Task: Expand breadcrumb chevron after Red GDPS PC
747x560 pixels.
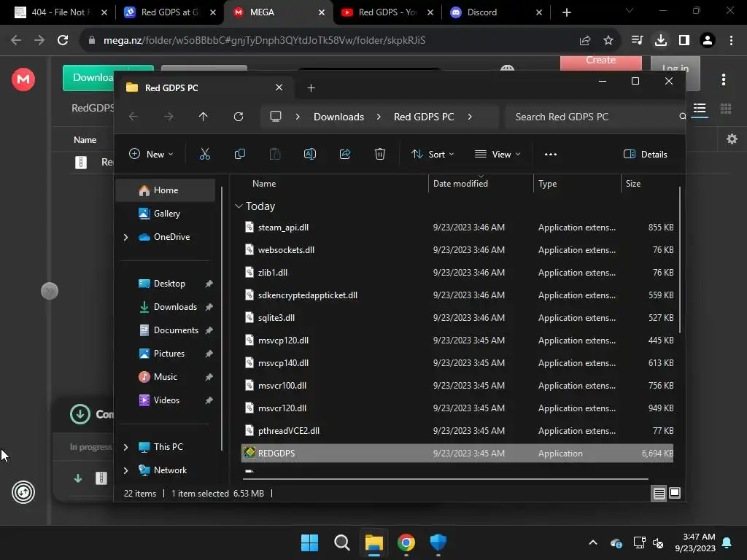Action: [x=470, y=117]
